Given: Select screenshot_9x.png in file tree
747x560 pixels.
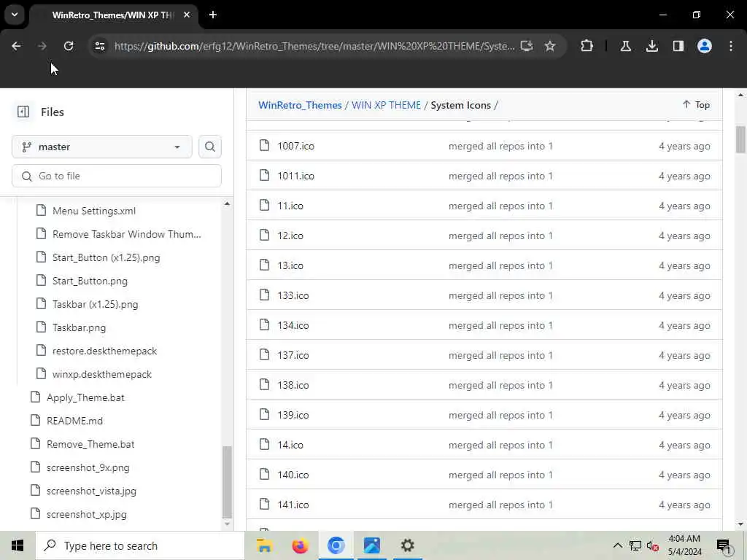Looking at the screenshot, I should pyautogui.click(x=88, y=467).
